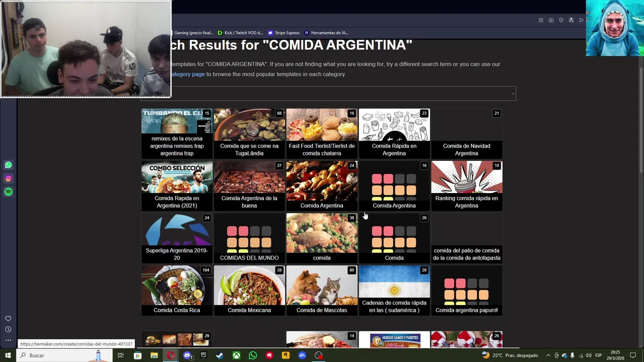Viewport: 644px width, 362px height.
Task: Open Steam from the taskbar
Action: coord(220,355)
